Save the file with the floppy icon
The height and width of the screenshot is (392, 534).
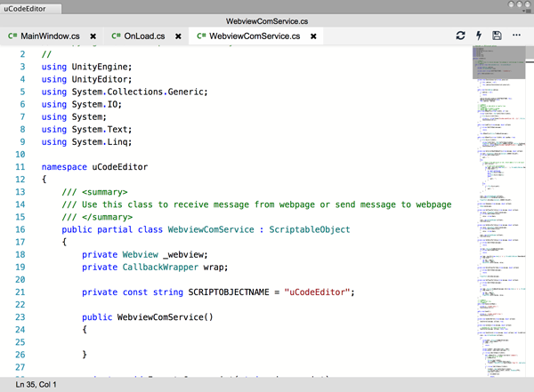pyautogui.click(x=497, y=36)
